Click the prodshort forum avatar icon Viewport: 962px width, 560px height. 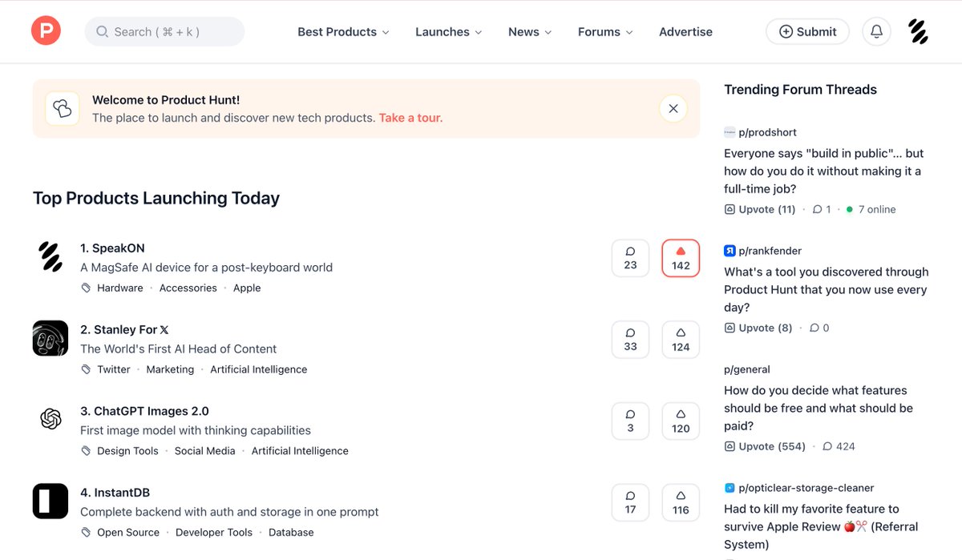(x=730, y=132)
